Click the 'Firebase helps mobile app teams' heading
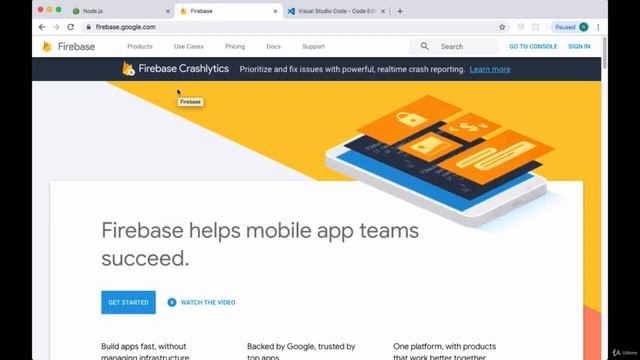 click(x=260, y=244)
